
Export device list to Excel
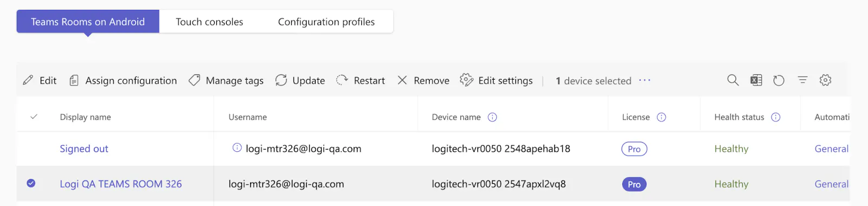pyautogui.click(x=756, y=80)
